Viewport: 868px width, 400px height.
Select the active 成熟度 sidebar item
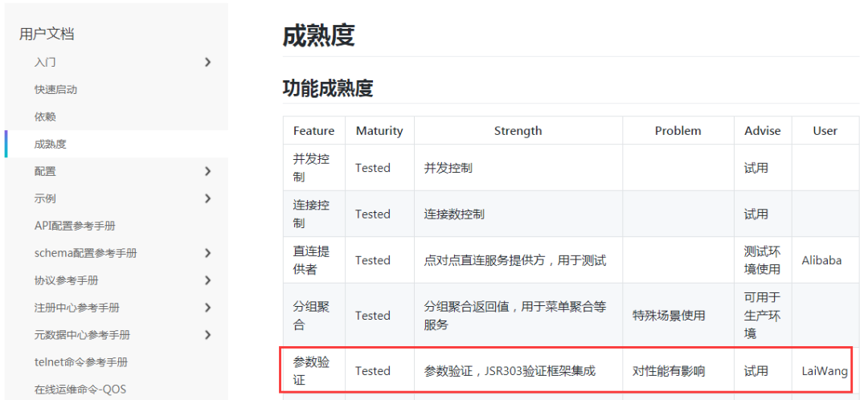pos(50,144)
